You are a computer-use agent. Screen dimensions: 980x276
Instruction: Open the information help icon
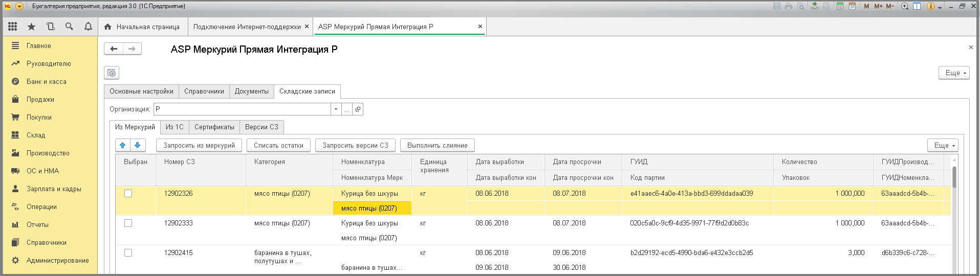coord(931,6)
